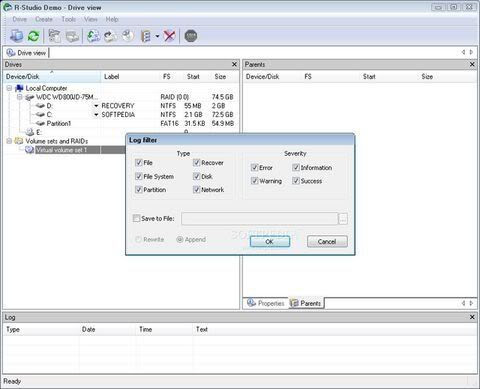480x389 pixels.
Task: Click the Partition1 disk icon
Action: (x=40, y=123)
